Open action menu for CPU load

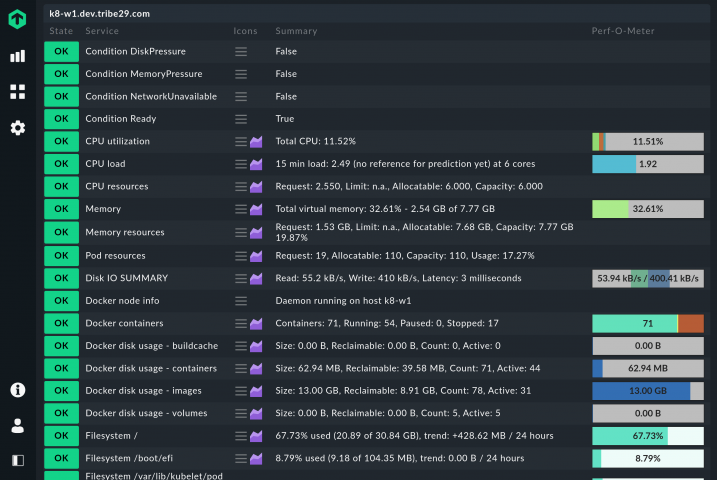[241, 164]
